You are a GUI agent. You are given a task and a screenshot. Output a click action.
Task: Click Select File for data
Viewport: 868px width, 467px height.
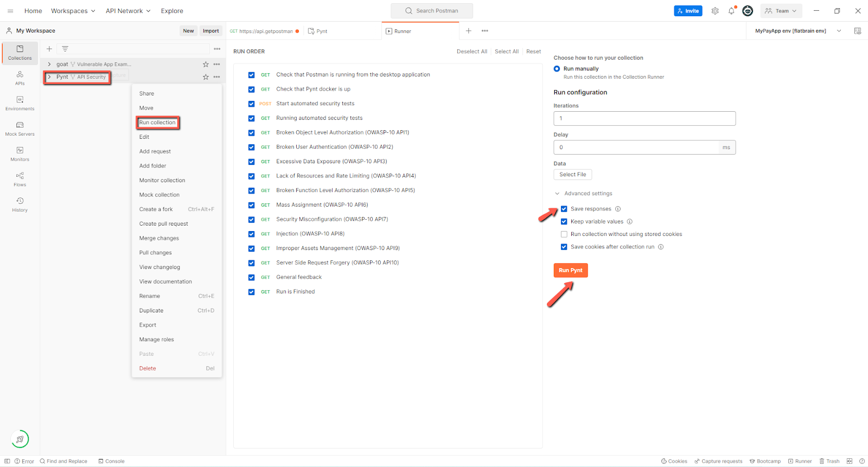[x=573, y=175]
